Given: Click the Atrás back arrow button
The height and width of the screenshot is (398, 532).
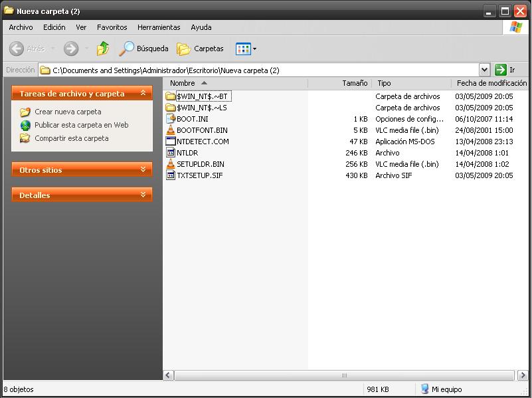Looking at the screenshot, I should point(17,49).
